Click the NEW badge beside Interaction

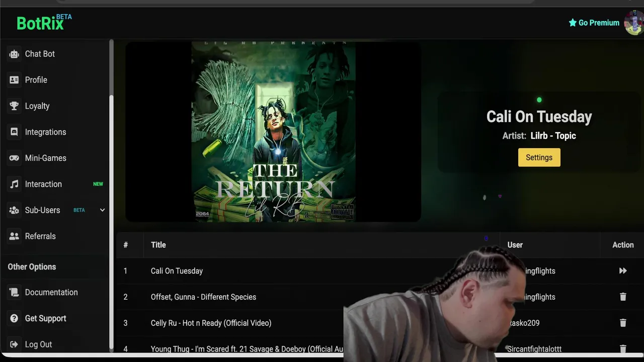tap(98, 184)
